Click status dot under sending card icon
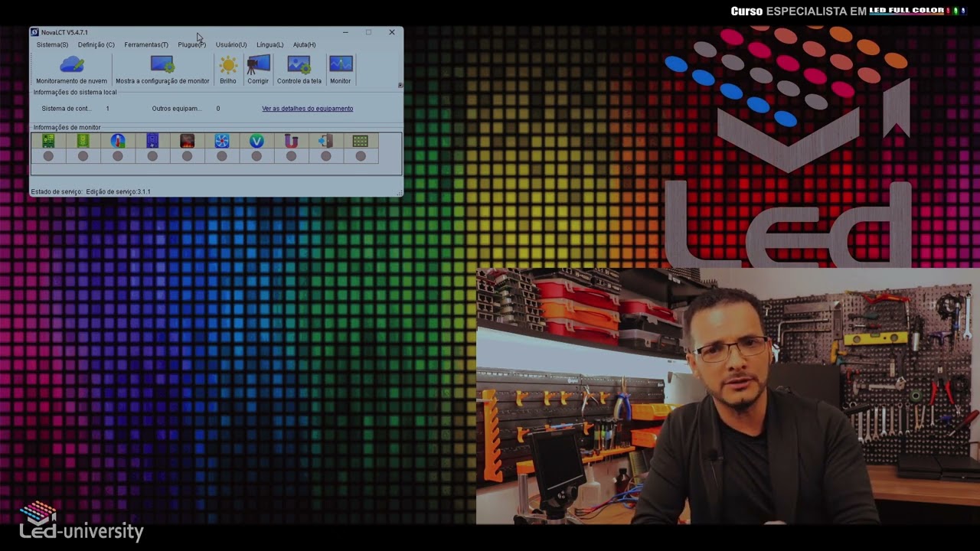 click(48, 156)
